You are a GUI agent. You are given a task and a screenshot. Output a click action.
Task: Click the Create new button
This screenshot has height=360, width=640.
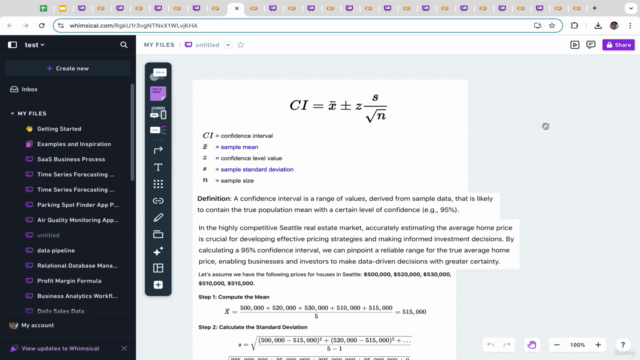tap(68, 69)
